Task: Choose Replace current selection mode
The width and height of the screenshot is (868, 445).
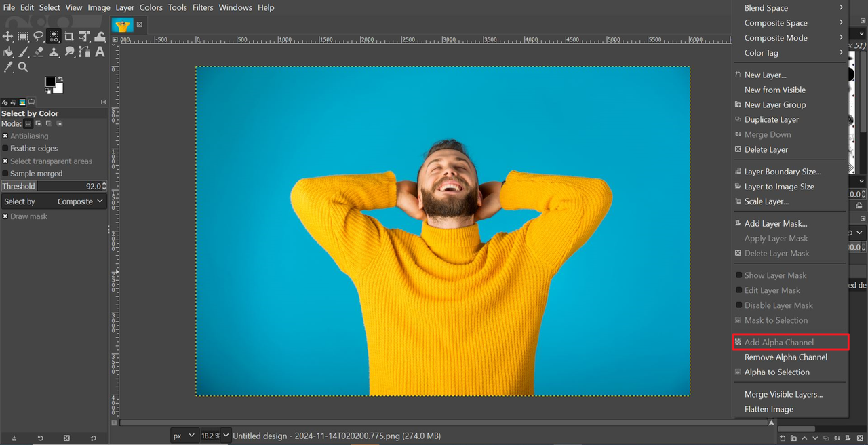Action: point(28,123)
